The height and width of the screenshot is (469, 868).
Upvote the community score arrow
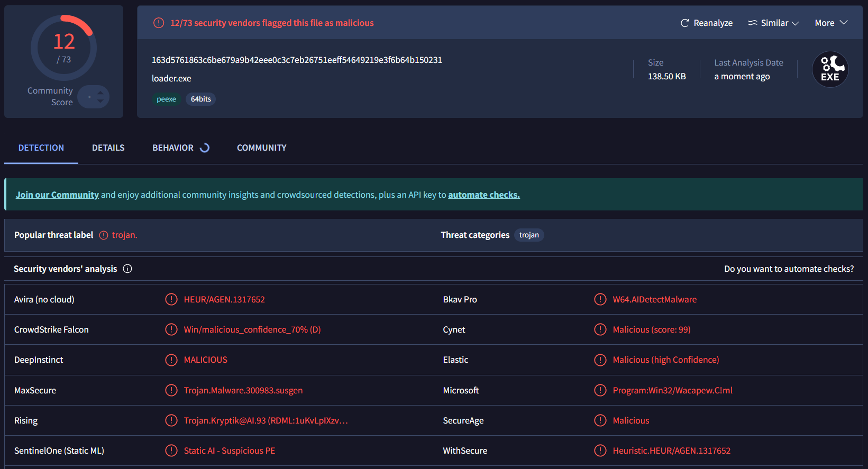pyautogui.click(x=100, y=93)
